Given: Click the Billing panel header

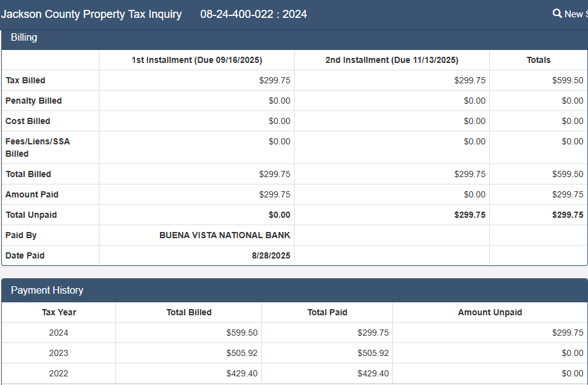Looking at the screenshot, I should click(24, 38).
